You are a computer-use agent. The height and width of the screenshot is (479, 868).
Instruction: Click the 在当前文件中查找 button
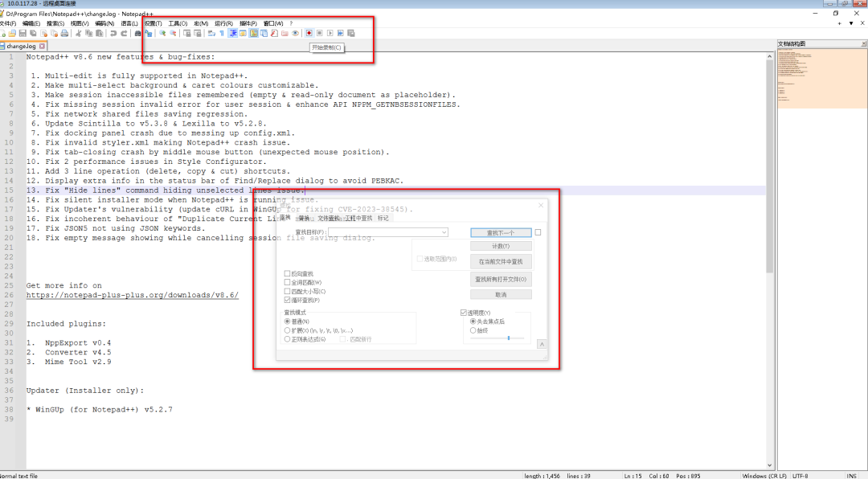[x=501, y=261]
